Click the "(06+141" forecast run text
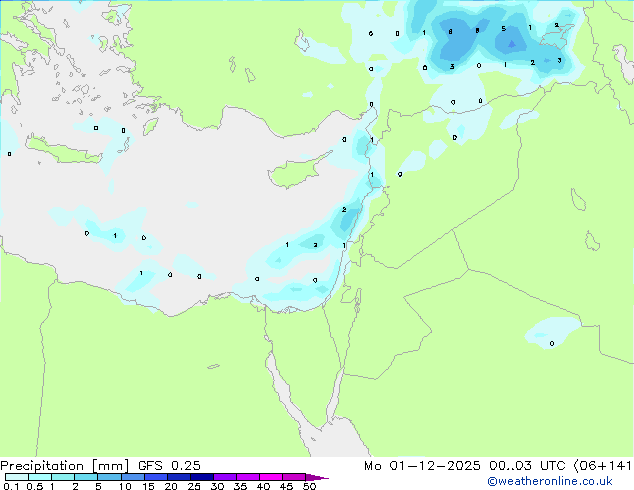The image size is (634, 490). pyautogui.click(x=602, y=466)
